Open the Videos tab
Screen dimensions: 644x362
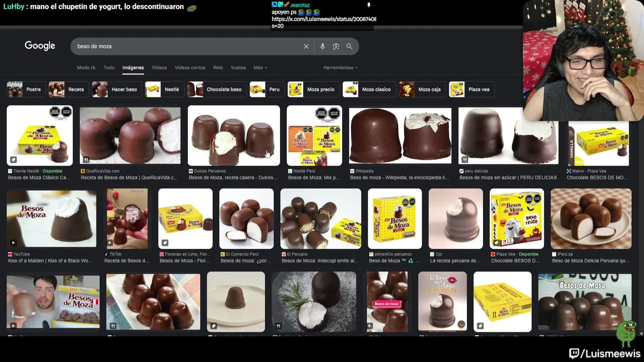(159, 67)
